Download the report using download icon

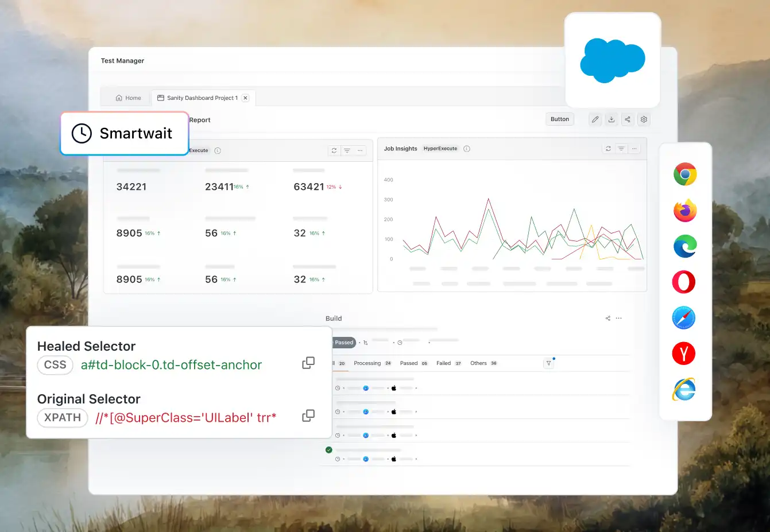(612, 119)
